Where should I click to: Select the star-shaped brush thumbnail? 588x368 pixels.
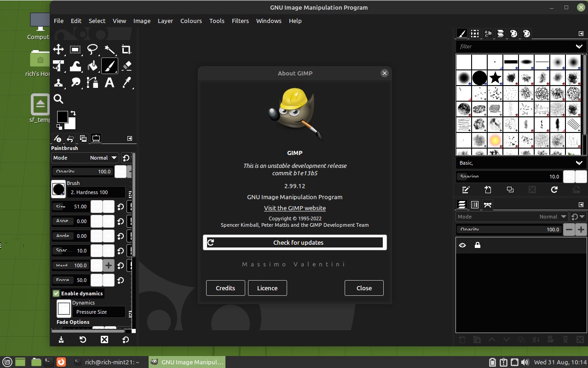click(x=495, y=78)
